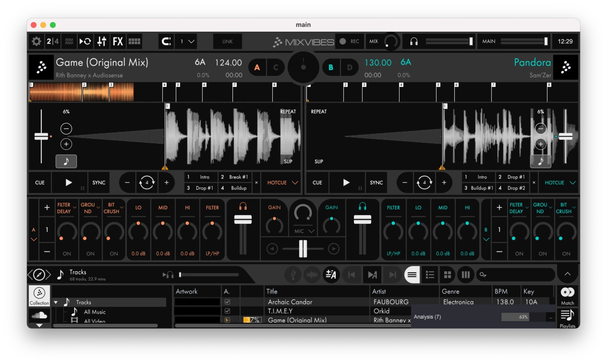Show the mixer faders panel icon
This screenshot has width=607, height=364.
(102, 41)
